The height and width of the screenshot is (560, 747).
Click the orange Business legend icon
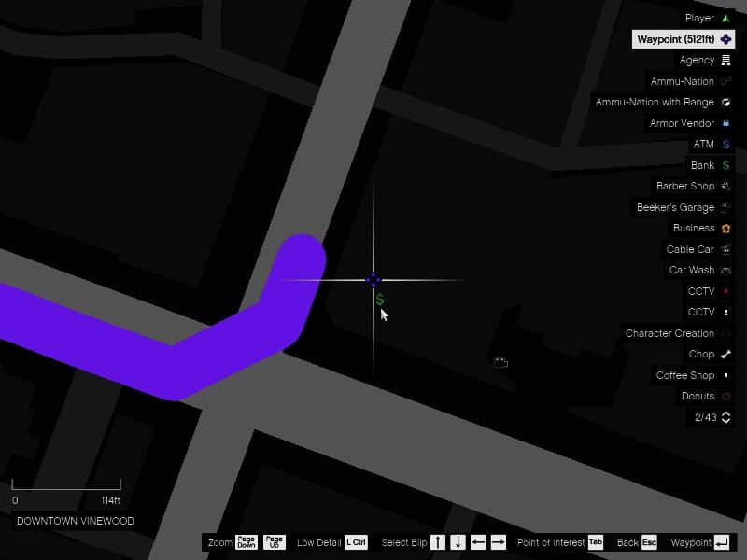coord(726,228)
